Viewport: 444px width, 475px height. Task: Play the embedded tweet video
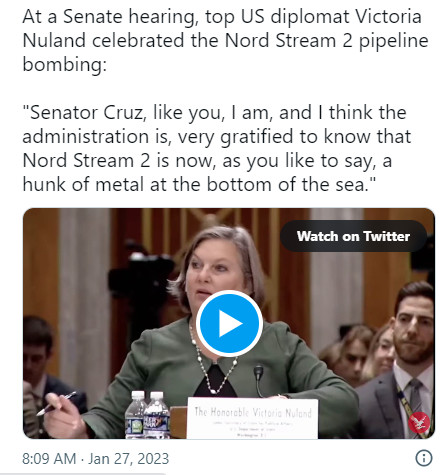(229, 323)
